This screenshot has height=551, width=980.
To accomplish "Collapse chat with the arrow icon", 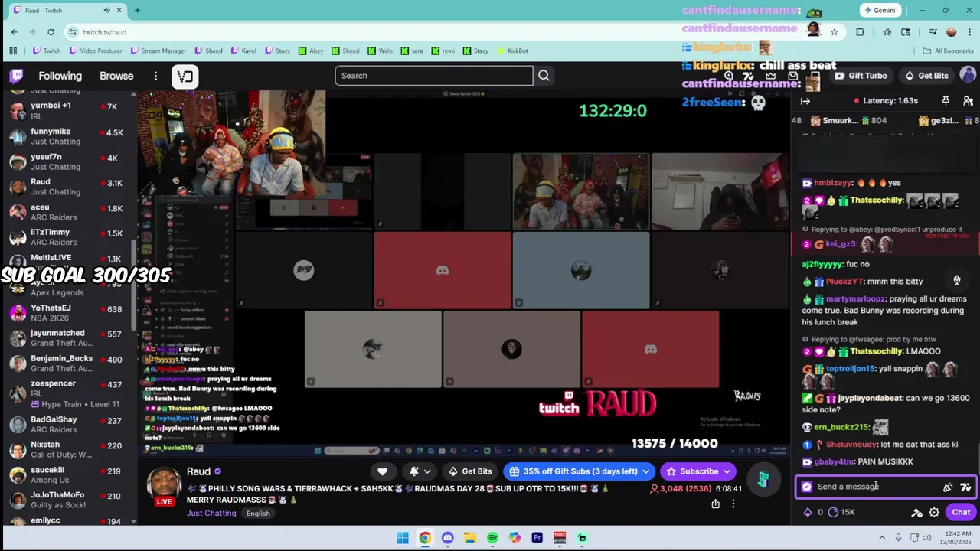I will coord(805,101).
